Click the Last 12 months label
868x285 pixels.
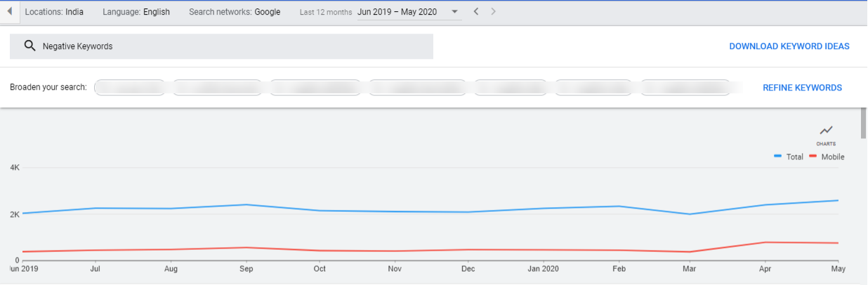(x=324, y=13)
